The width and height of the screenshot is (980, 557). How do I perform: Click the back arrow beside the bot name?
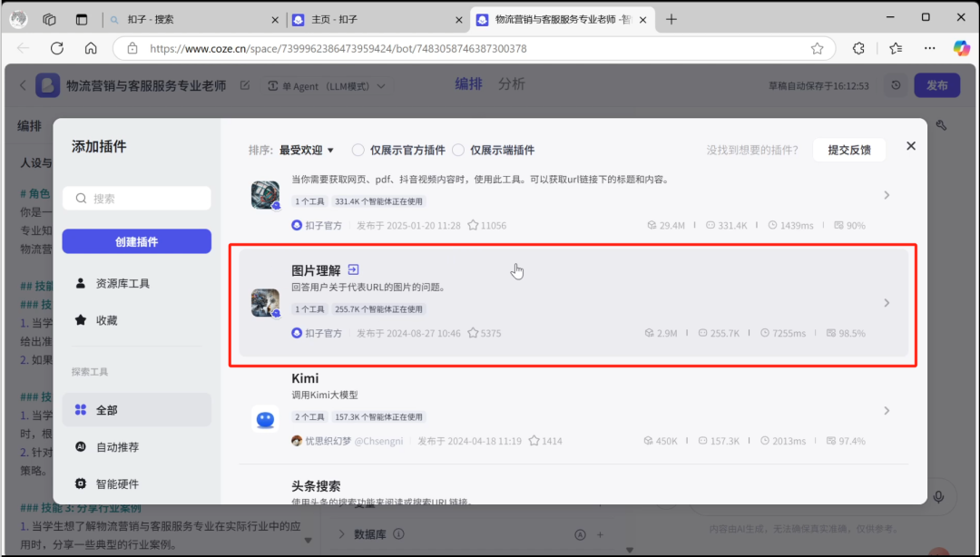(22, 84)
